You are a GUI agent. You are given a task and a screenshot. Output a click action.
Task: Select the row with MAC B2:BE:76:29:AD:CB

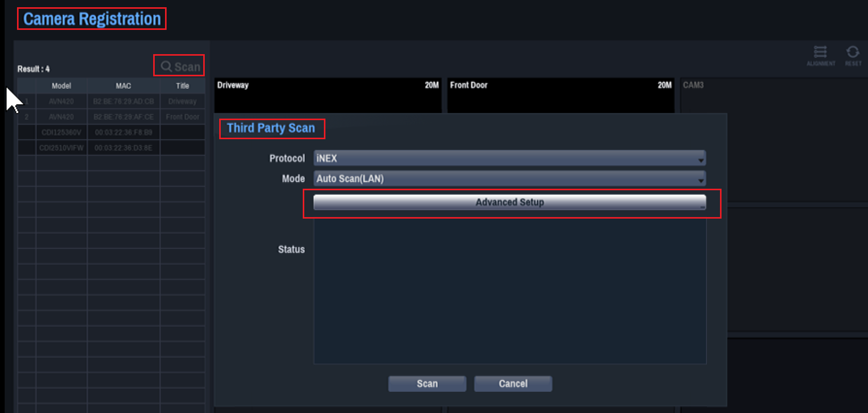111,102
